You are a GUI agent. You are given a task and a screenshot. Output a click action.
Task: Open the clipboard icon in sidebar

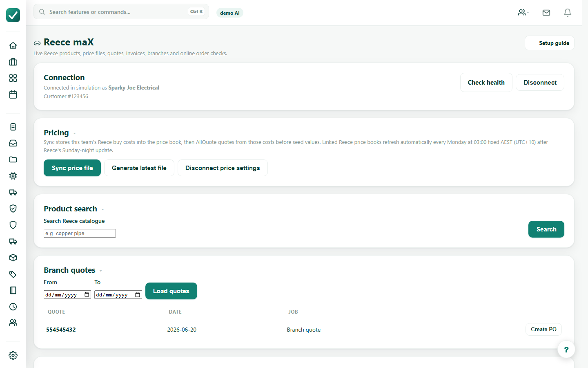[x=13, y=127]
